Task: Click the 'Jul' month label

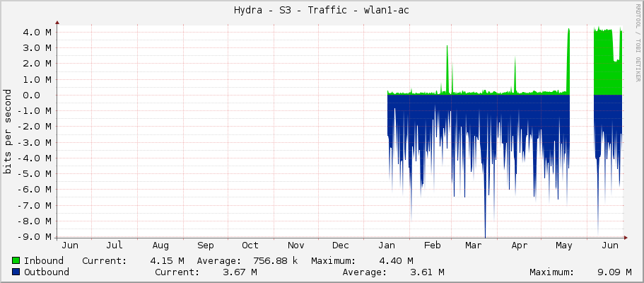Action: pos(115,246)
